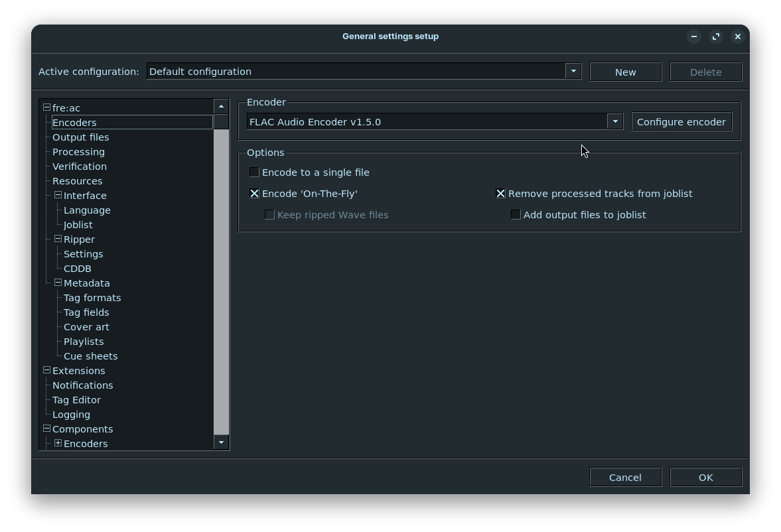Confirm settings with the OK button
781x532 pixels.
click(705, 478)
